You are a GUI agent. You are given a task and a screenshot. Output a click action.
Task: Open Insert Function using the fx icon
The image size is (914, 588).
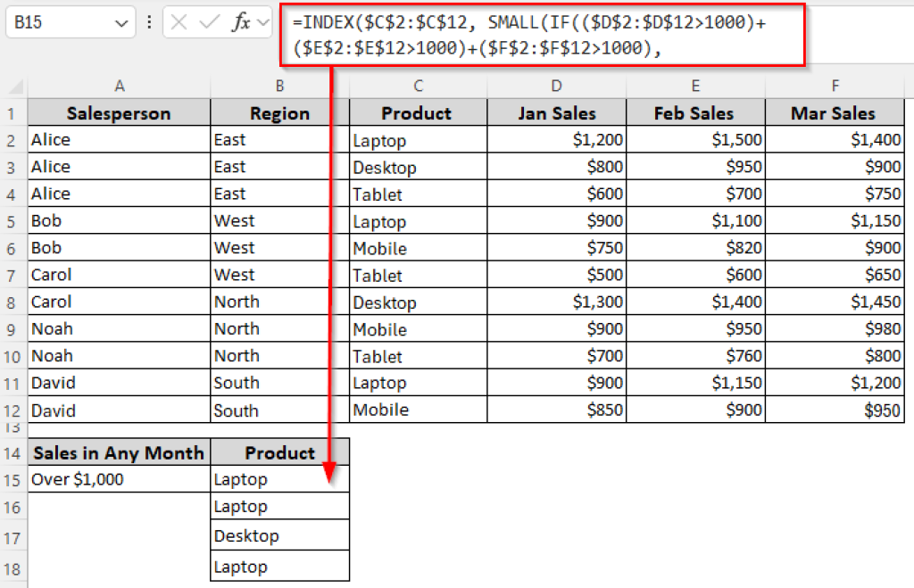click(241, 21)
